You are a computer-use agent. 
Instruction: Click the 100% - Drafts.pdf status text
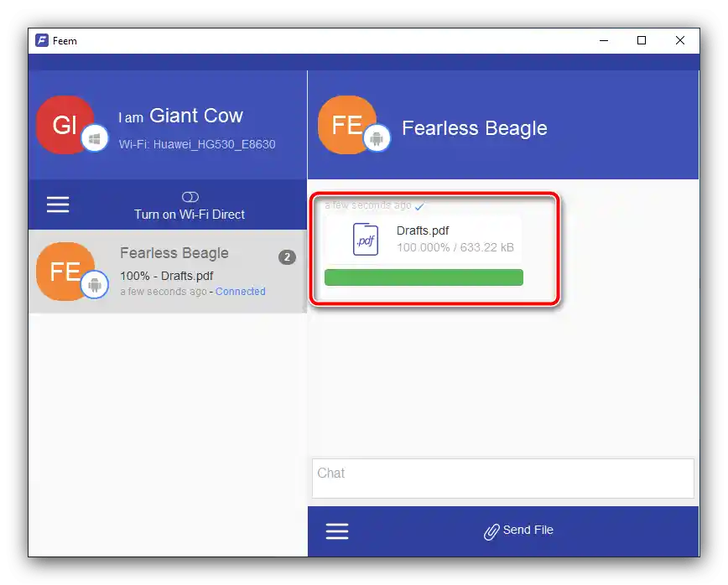pos(167,276)
